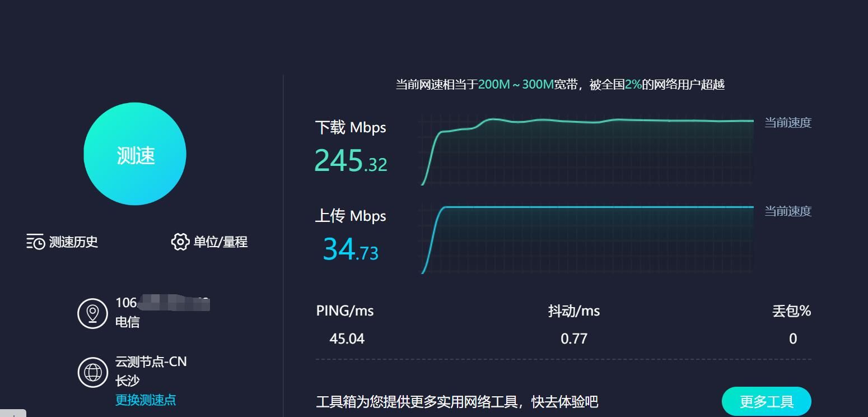
Task: Click the upload speed graph
Action: tap(586, 239)
